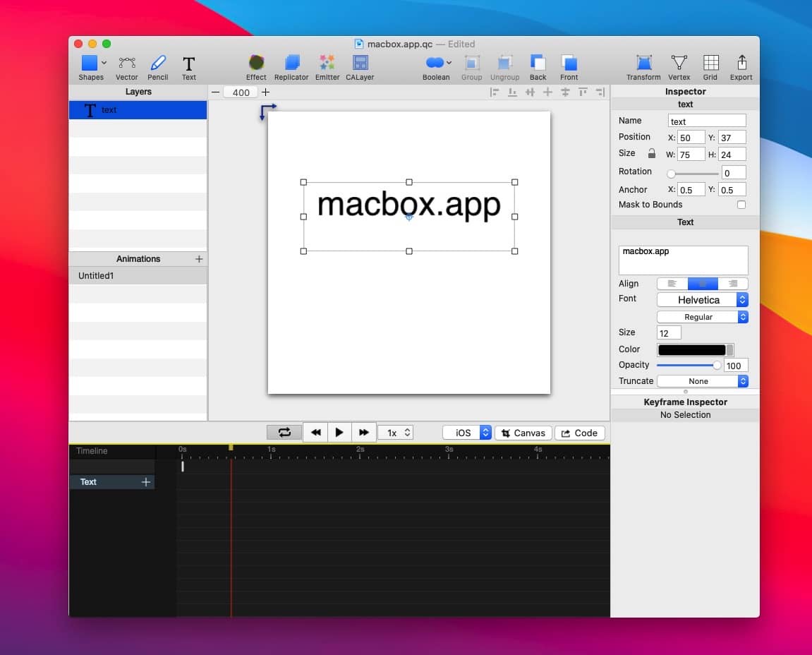Screen dimensions: 812x655
Task: Open the Export toolbar icon
Action: [741, 64]
